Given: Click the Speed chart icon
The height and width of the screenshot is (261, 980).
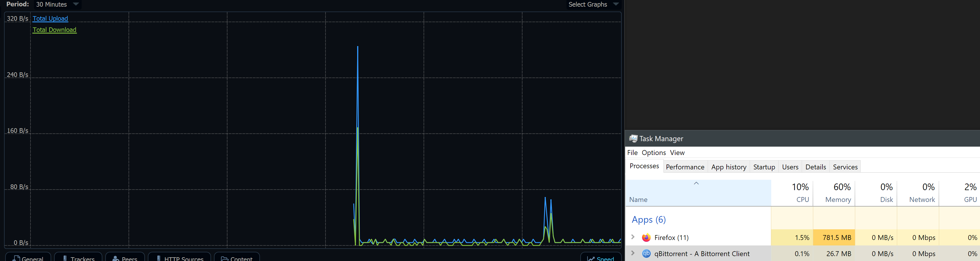Looking at the screenshot, I should (x=592, y=259).
